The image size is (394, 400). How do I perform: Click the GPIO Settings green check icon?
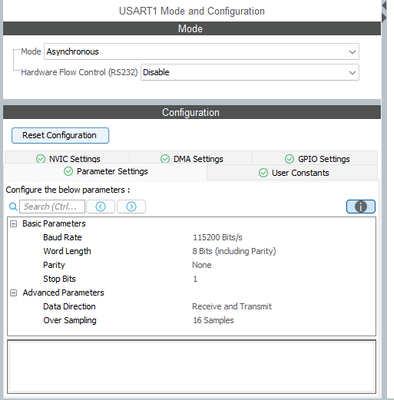point(289,159)
